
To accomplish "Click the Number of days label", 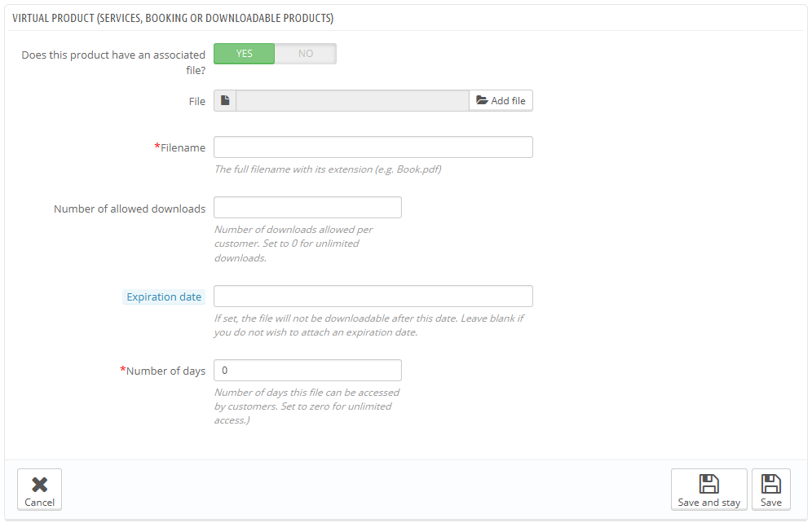I will click(x=163, y=371).
